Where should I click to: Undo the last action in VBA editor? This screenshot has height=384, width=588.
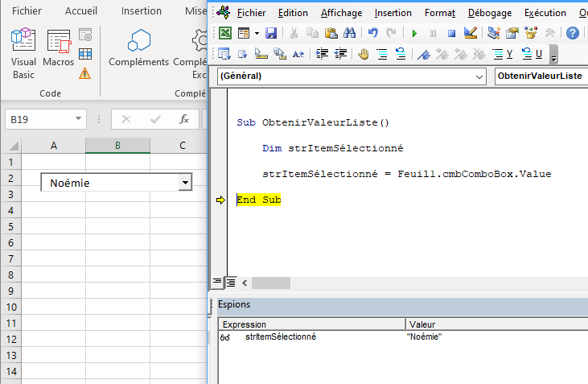[372, 33]
